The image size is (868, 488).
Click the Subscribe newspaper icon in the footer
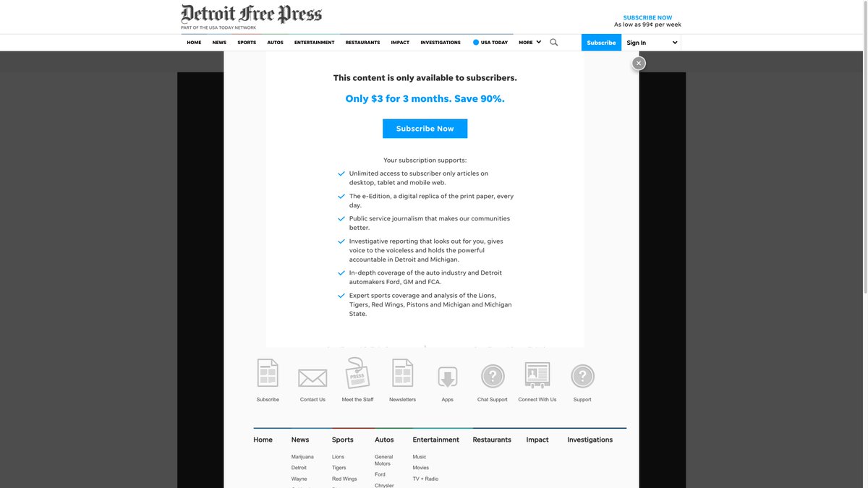(x=268, y=373)
